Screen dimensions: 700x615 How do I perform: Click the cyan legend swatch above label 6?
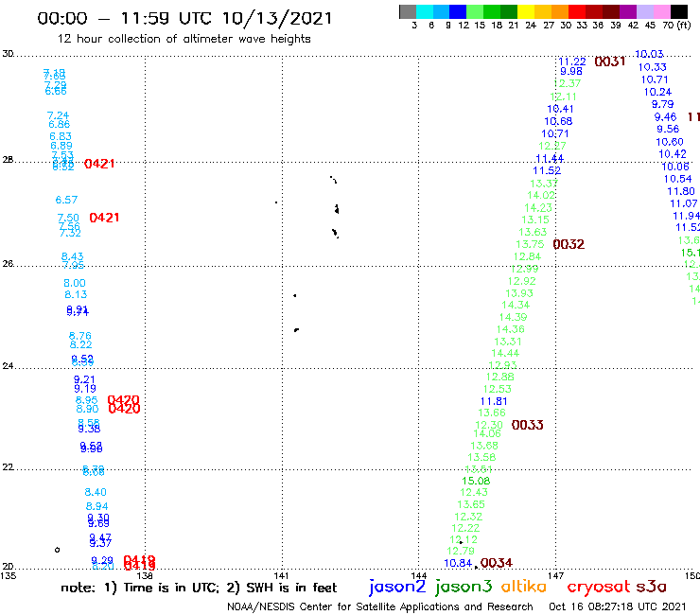[x=425, y=11]
